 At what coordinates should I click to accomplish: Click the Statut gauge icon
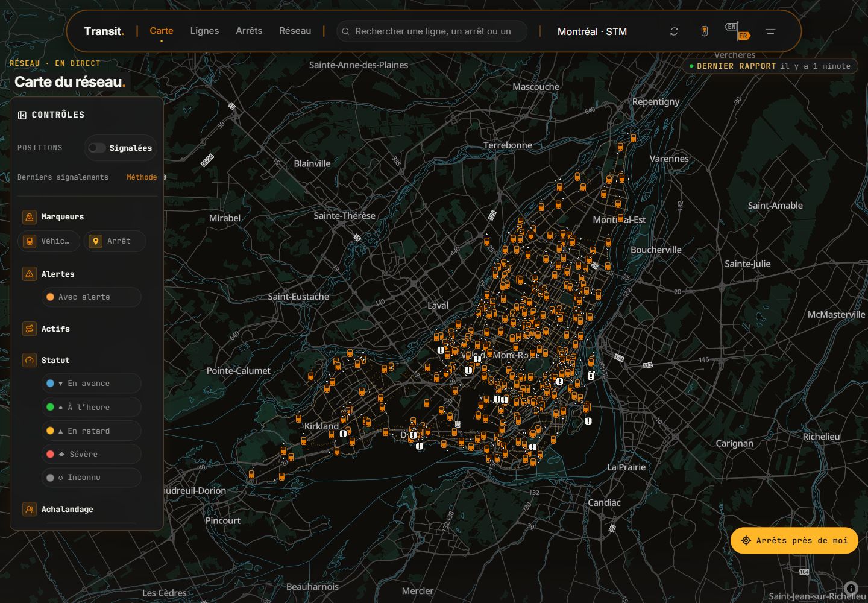pos(29,360)
